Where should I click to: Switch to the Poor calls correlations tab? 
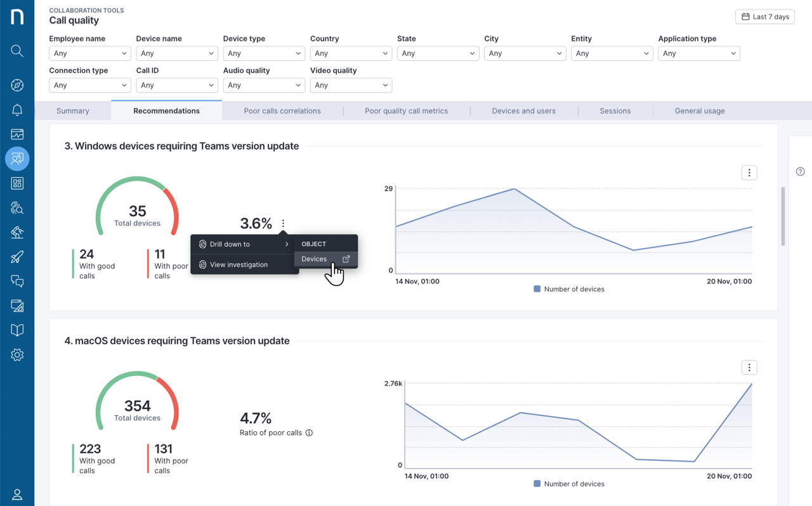[282, 110]
